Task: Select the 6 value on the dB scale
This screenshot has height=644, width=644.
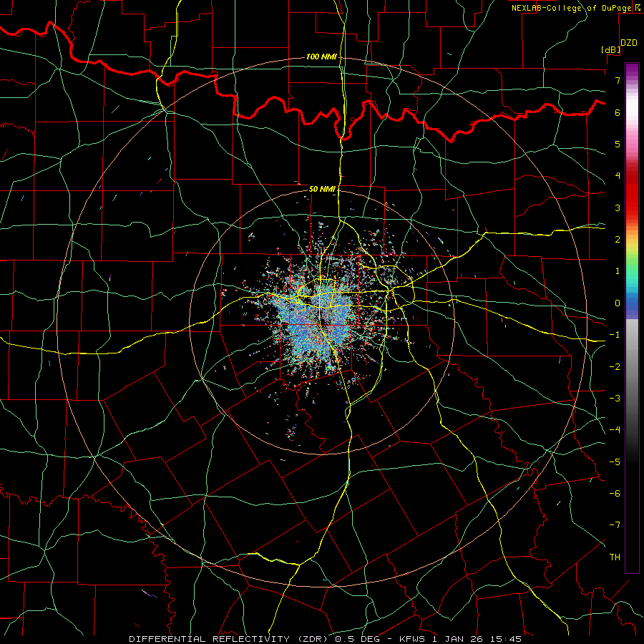Action: click(618, 112)
